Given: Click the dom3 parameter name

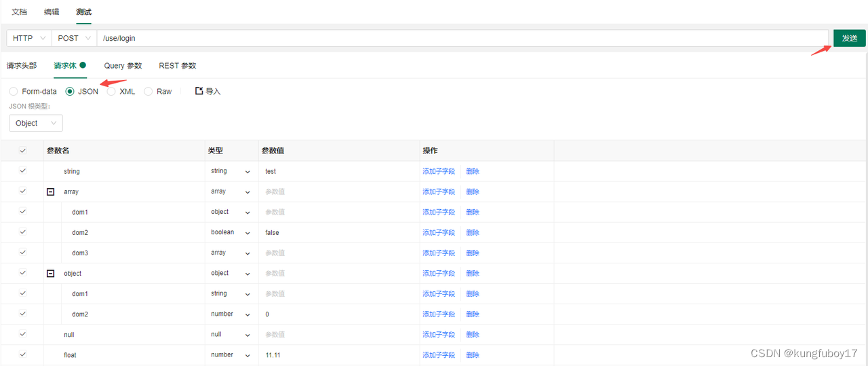Looking at the screenshot, I should [x=80, y=253].
